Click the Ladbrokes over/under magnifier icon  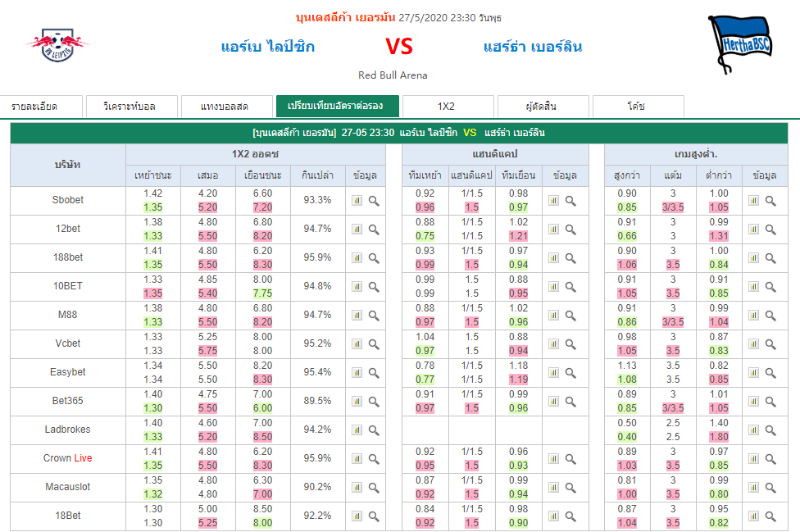click(770, 430)
